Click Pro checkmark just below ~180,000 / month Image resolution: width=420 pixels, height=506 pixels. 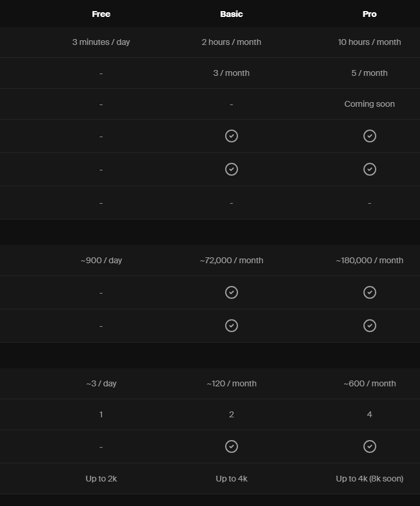coord(370,292)
